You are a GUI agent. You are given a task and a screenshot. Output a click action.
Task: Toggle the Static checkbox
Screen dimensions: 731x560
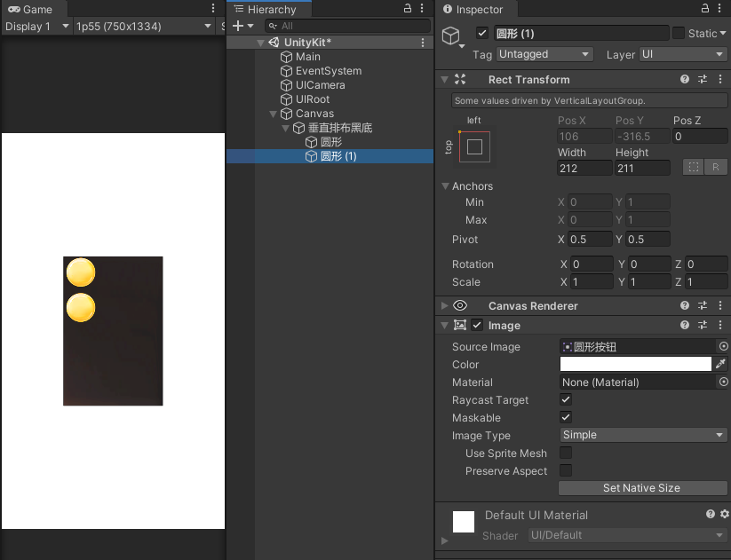679,33
